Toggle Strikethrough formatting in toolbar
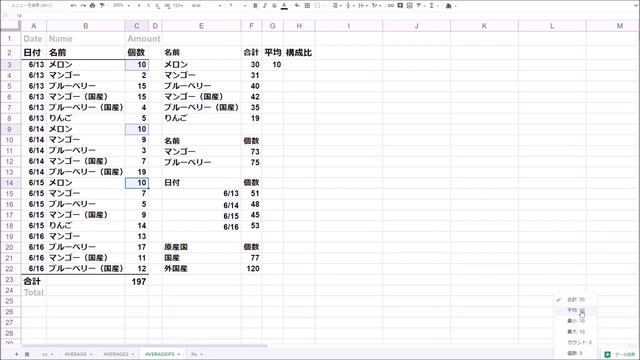 point(274,6)
